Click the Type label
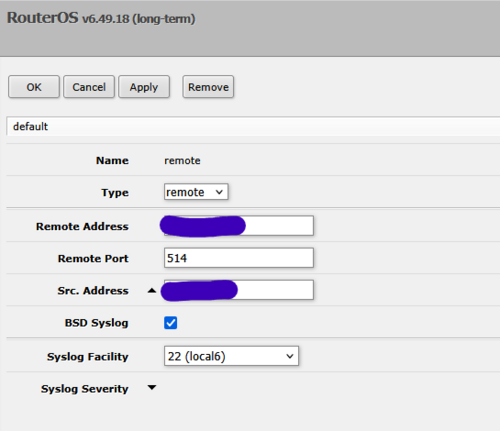The width and height of the screenshot is (500, 431). (115, 193)
